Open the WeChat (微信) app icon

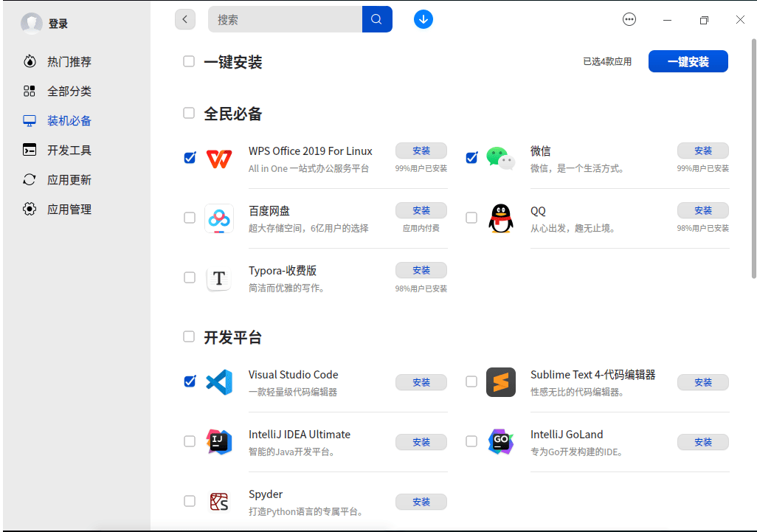coord(500,158)
